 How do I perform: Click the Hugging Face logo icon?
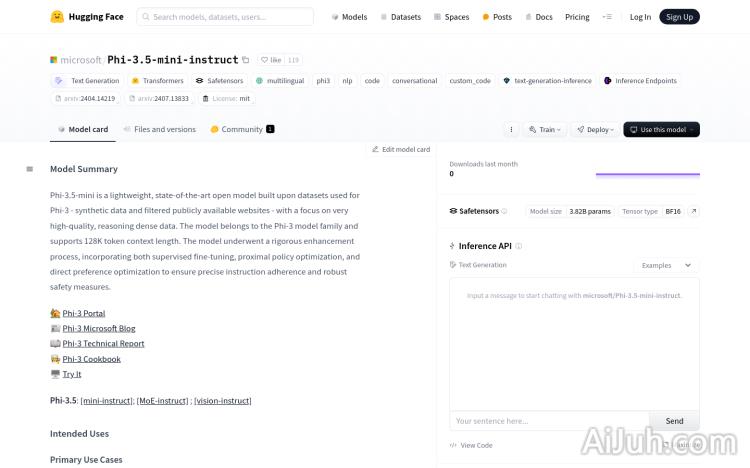point(57,17)
